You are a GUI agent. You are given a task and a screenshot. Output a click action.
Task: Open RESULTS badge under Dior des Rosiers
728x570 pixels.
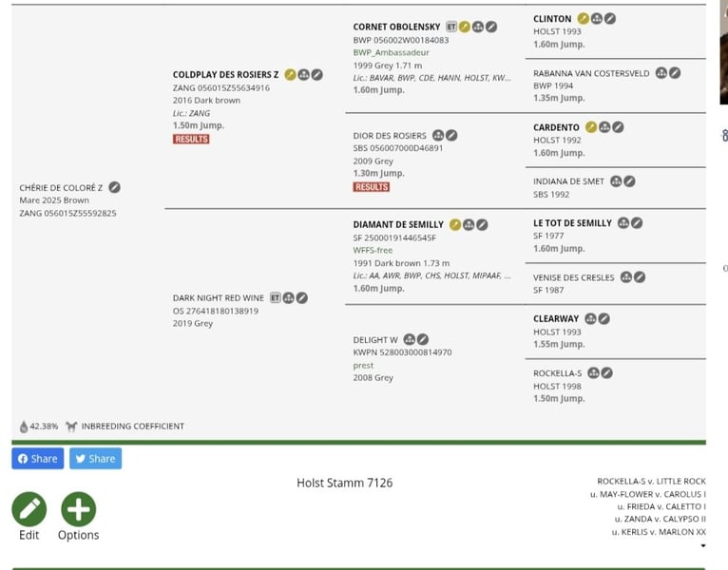(x=372, y=187)
